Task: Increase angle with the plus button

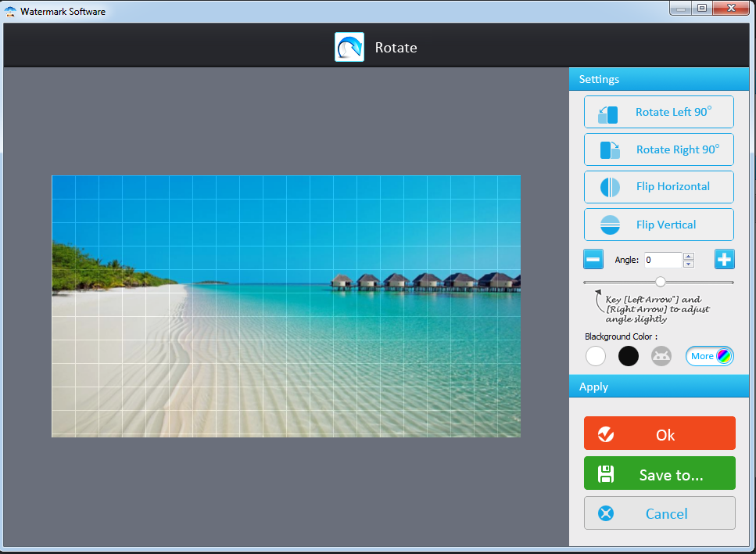Action: (x=724, y=260)
